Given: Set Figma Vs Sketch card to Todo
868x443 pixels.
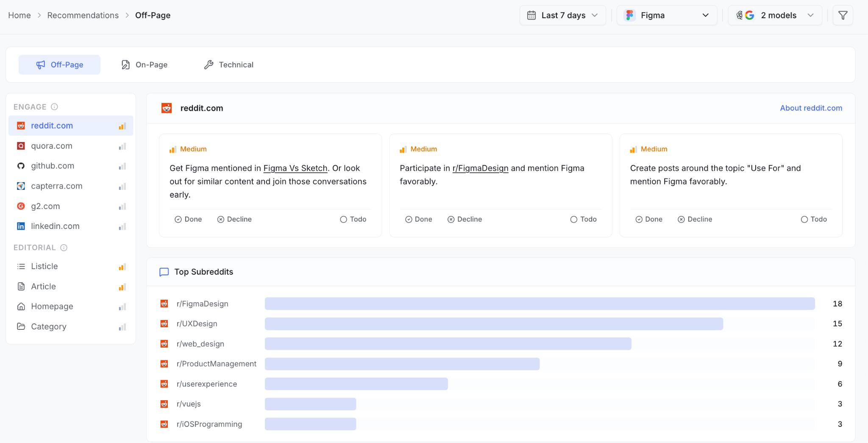Looking at the screenshot, I should pyautogui.click(x=353, y=219).
